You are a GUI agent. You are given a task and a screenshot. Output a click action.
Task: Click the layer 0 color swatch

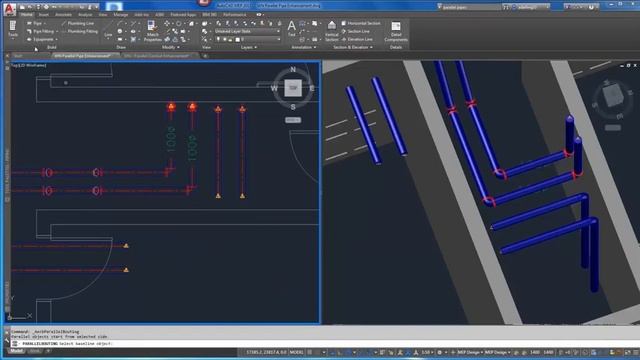[237, 40]
